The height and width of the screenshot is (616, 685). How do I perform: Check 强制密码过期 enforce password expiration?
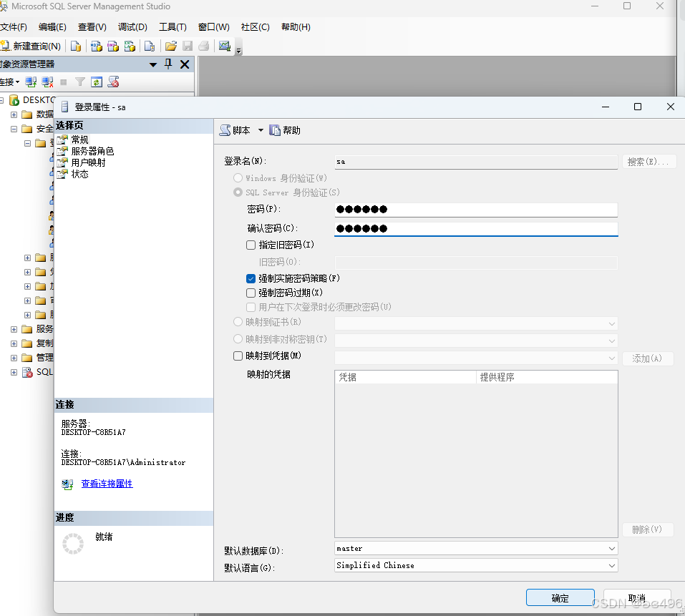click(251, 293)
